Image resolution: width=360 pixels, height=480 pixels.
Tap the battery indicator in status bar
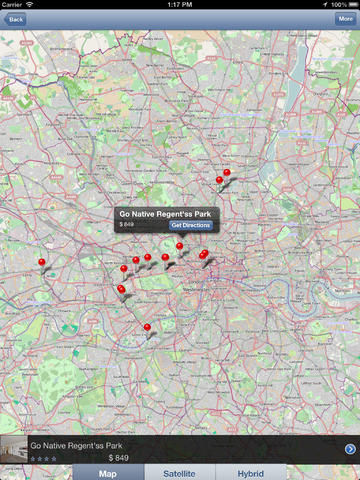[353, 4]
